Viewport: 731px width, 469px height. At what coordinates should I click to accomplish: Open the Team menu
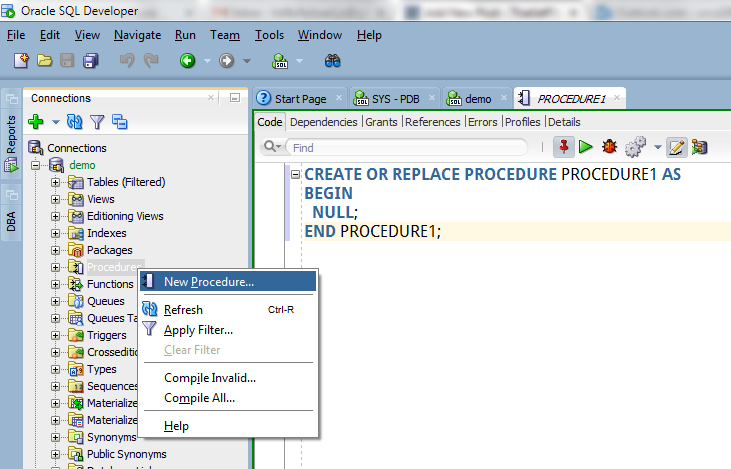pos(225,35)
